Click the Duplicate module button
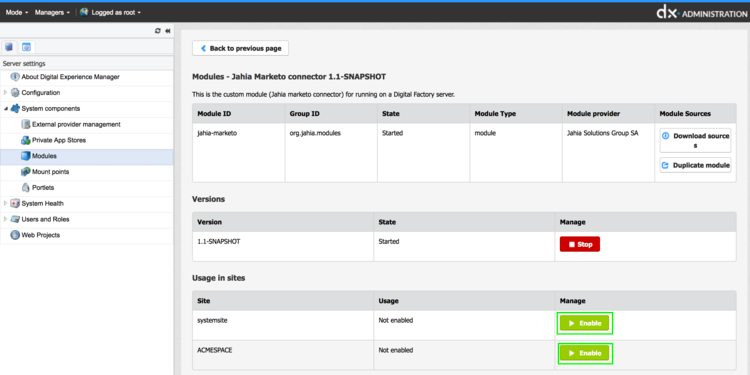This screenshot has height=375, width=750. click(x=695, y=165)
